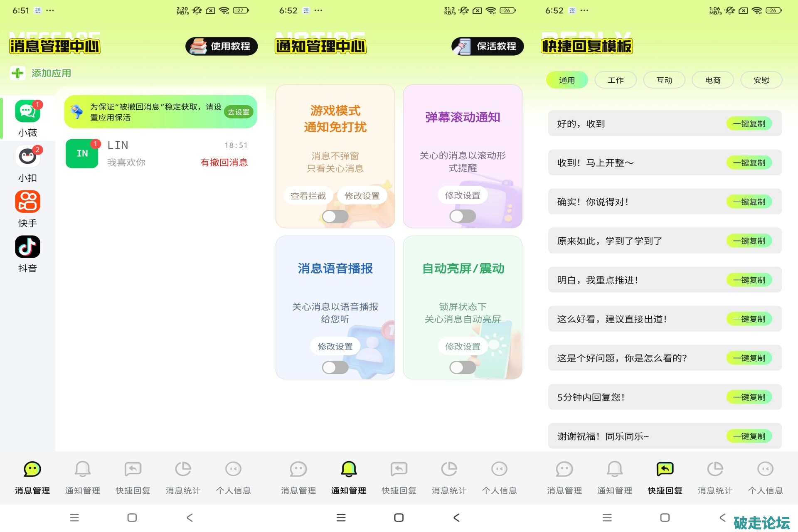Enable the 游戏模式通知免打扰 toggle
Viewport: 798px width, 532px height.
(x=335, y=216)
